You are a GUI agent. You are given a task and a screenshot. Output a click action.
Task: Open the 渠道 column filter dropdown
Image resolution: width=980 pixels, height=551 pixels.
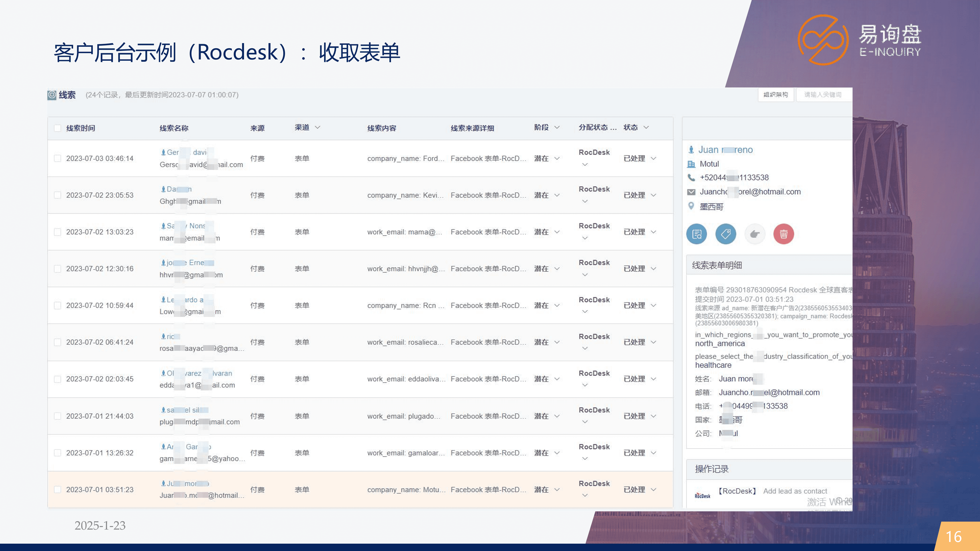tap(318, 127)
